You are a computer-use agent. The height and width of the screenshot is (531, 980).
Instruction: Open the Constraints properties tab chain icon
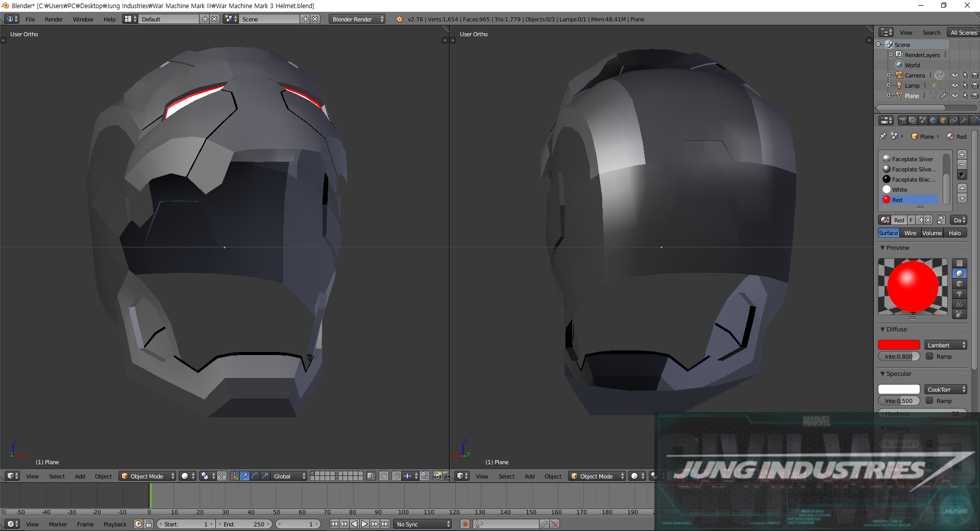pyautogui.click(x=953, y=120)
